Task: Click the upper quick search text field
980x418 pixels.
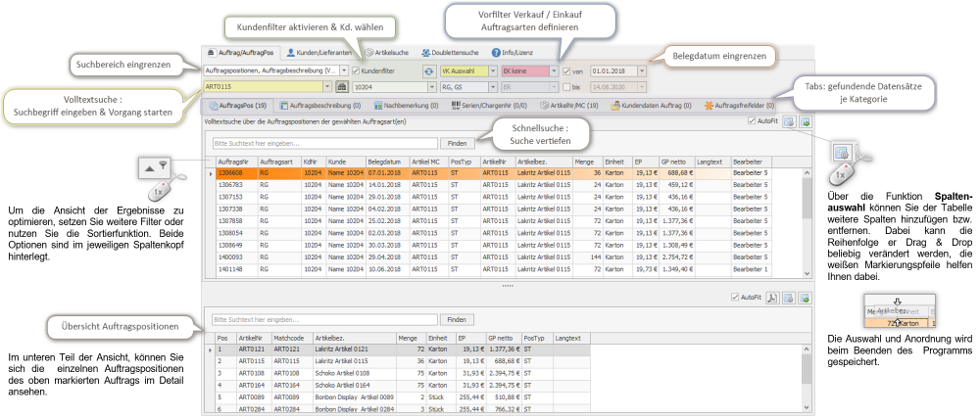Action: [x=325, y=143]
